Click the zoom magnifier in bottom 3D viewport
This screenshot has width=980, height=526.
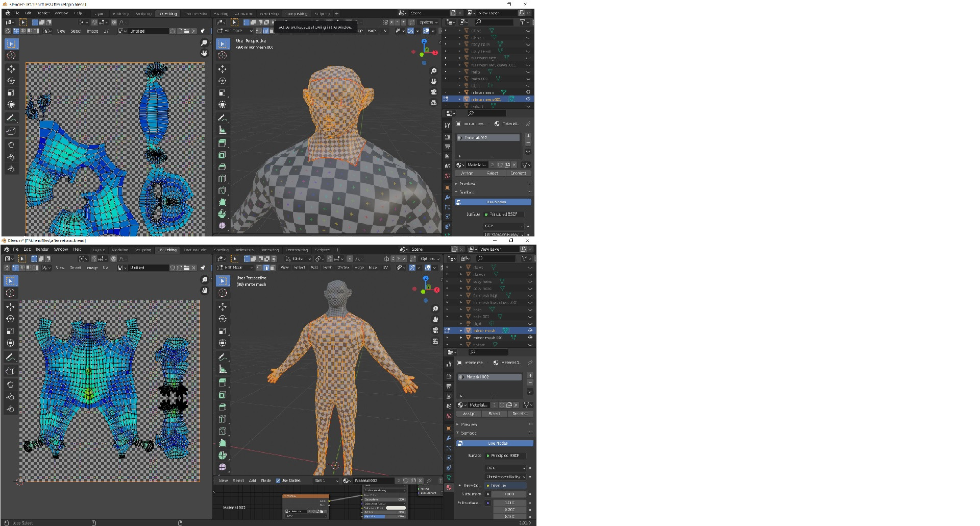click(x=435, y=308)
